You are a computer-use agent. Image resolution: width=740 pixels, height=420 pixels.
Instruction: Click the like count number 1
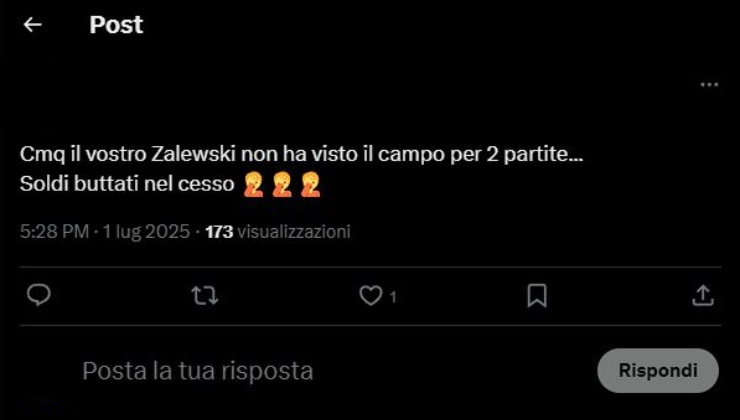click(x=393, y=297)
